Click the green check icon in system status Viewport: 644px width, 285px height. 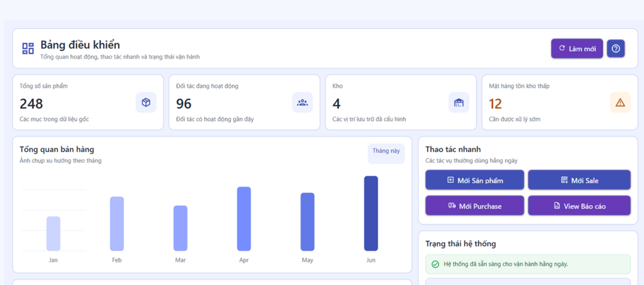[x=435, y=264]
